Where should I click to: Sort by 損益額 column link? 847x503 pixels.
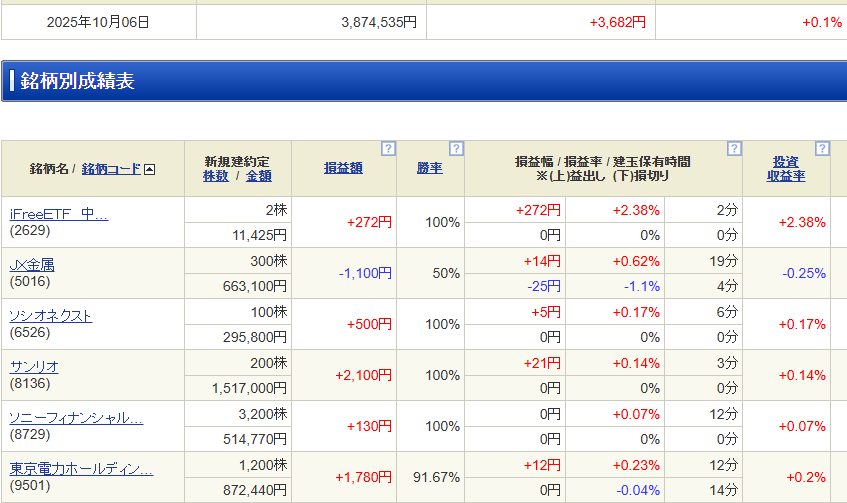pyautogui.click(x=343, y=168)
